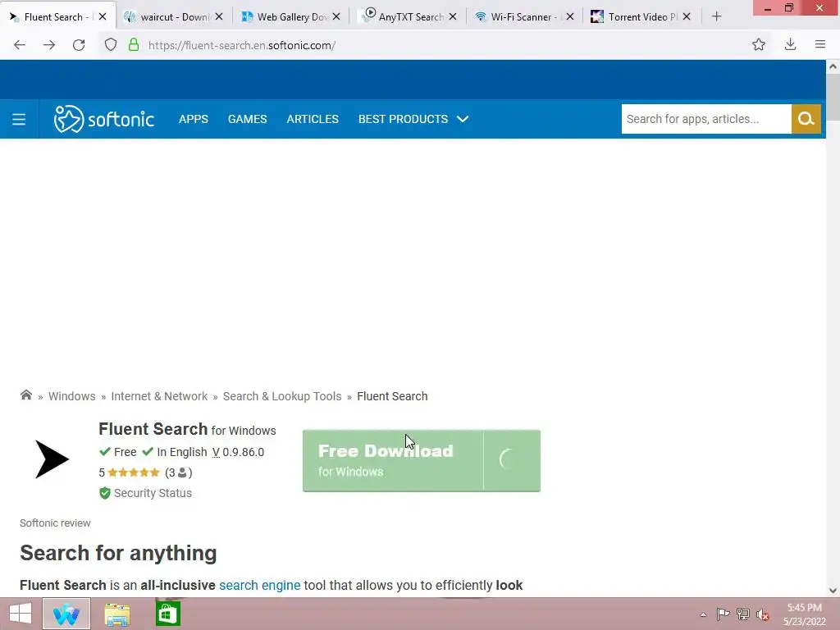Open the APPS menu item

tap(194, 119)
